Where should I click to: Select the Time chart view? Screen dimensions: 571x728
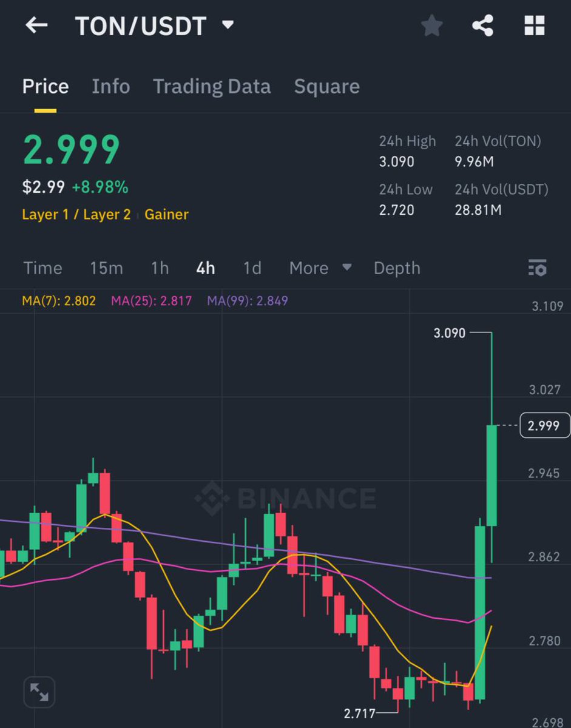point(42,268)
